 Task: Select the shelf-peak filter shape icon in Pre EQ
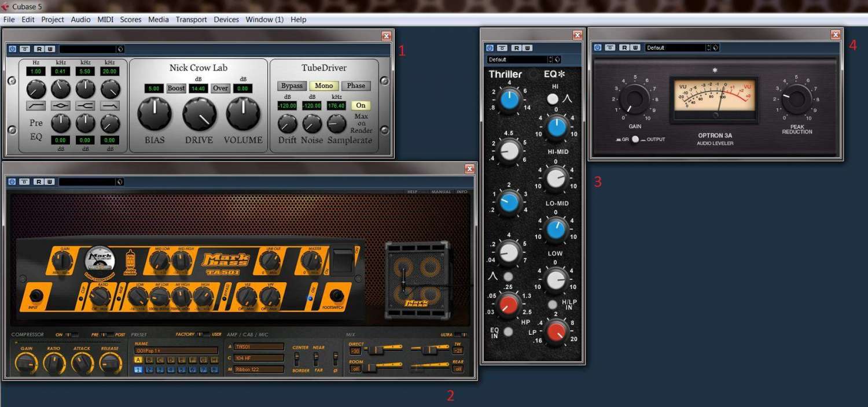point(85,105)
